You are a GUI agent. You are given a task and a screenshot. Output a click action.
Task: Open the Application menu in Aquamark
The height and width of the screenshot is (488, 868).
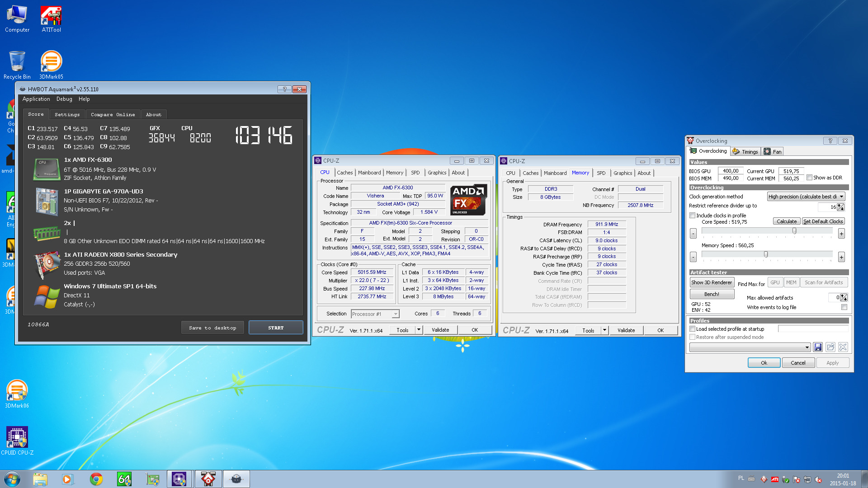coord(36,99)
